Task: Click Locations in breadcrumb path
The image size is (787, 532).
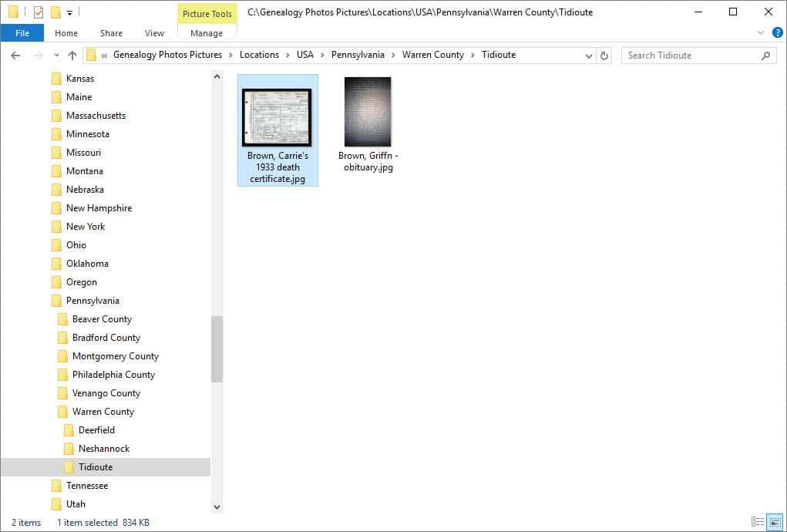Action: pyautogui.click(x=259, y=55)
